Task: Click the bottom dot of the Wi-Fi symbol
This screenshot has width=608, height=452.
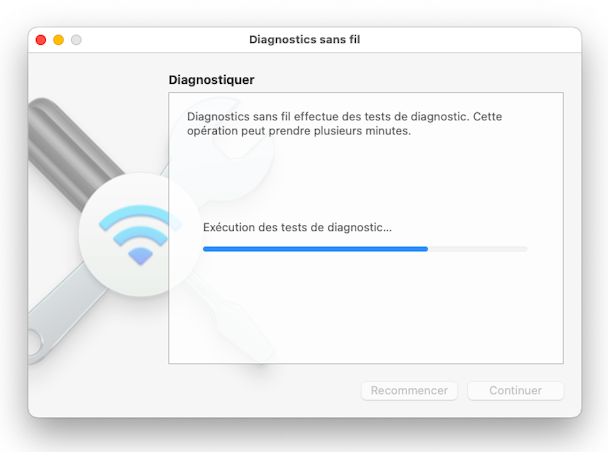Action: coord(140,257)
